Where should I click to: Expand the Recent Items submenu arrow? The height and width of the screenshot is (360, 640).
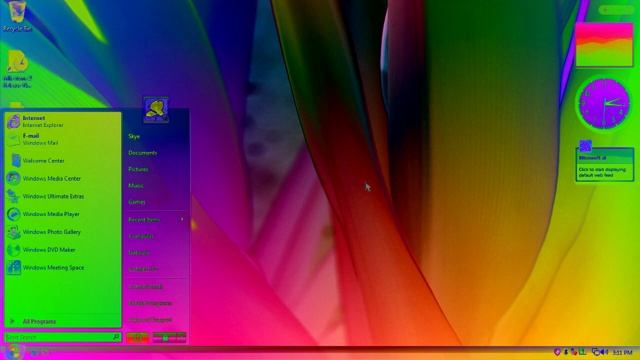pyautogui.click(x=182, y=220)
